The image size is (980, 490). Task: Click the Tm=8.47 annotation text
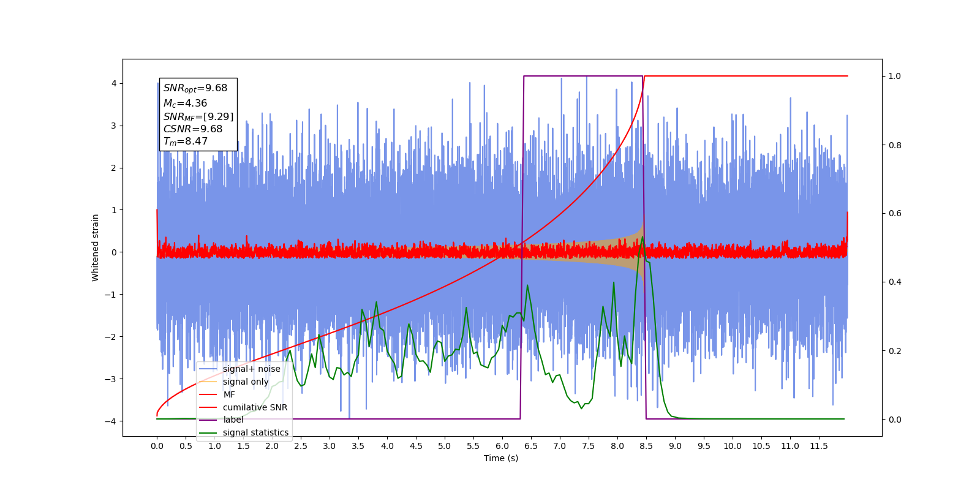[x=186, y=141]
